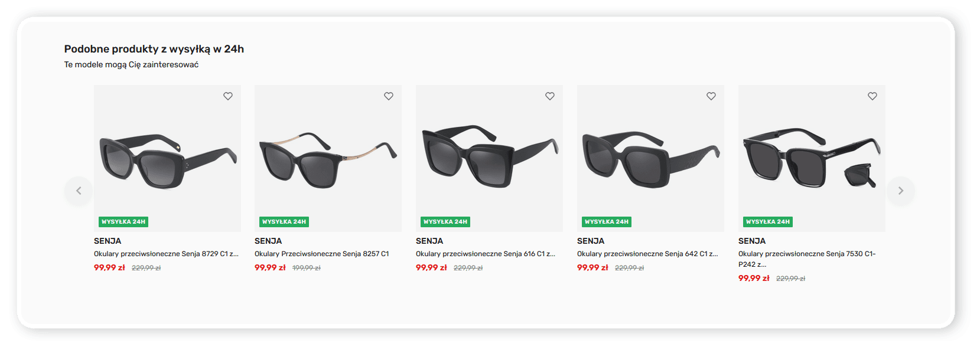Click WYSYŁKA 24H badge on Senja 7530

click(x=768, y=222)
